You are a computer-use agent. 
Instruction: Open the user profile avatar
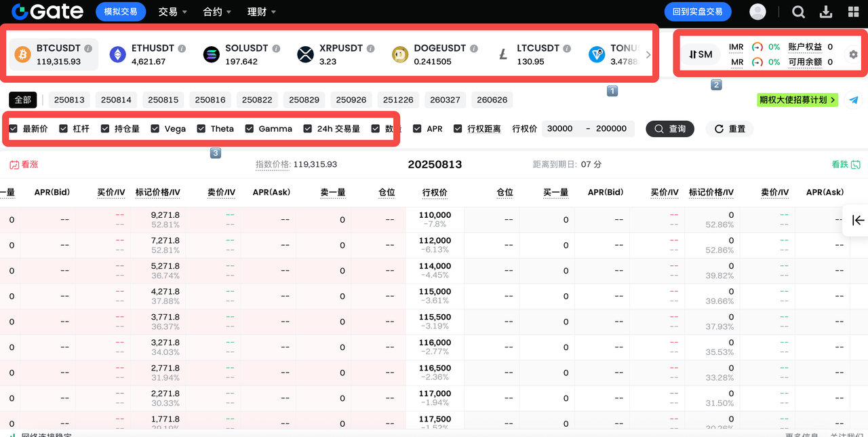coord(757,12)
